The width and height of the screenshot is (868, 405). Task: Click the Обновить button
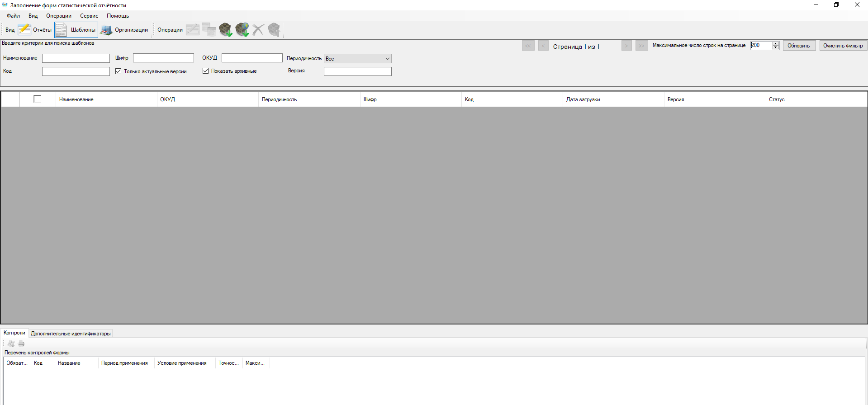point(799,46)
